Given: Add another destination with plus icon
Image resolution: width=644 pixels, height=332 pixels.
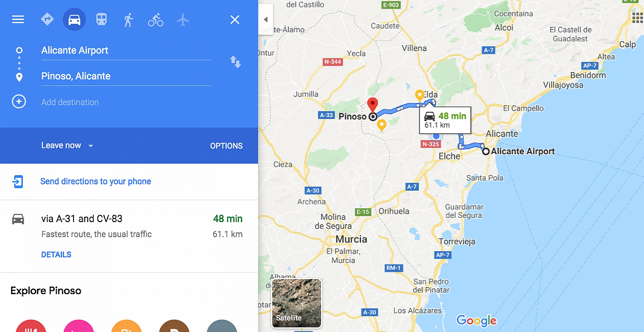Looking at the screenshot, I should (x=19, y=102).
